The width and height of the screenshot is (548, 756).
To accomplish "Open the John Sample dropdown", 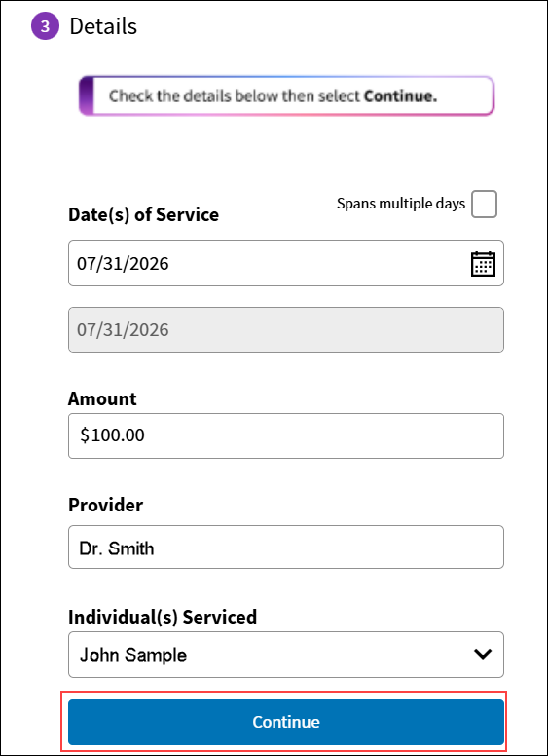I will coord(286,655).
